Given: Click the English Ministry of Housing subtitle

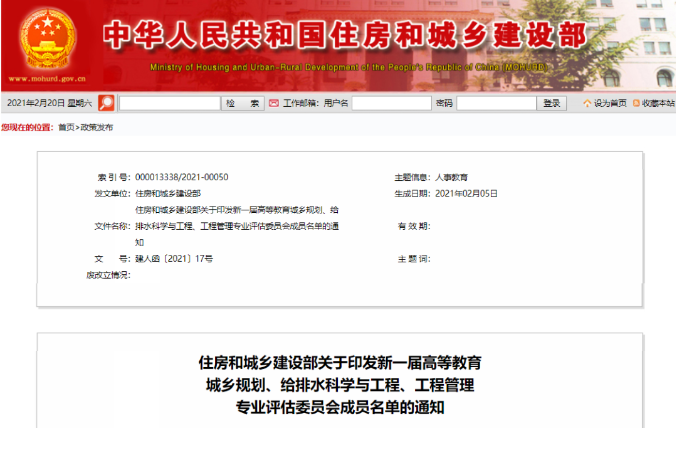Looking at the screenshot, I should coord(349,67).
